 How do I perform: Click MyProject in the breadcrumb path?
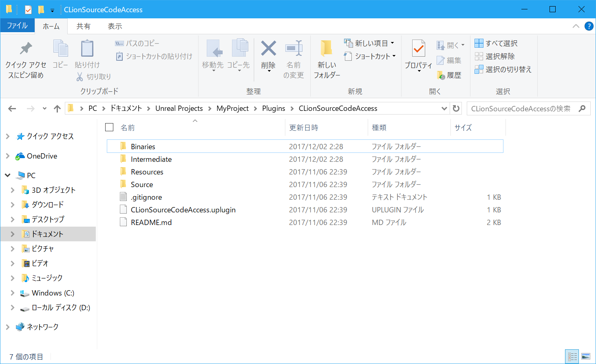pos(232,108)
